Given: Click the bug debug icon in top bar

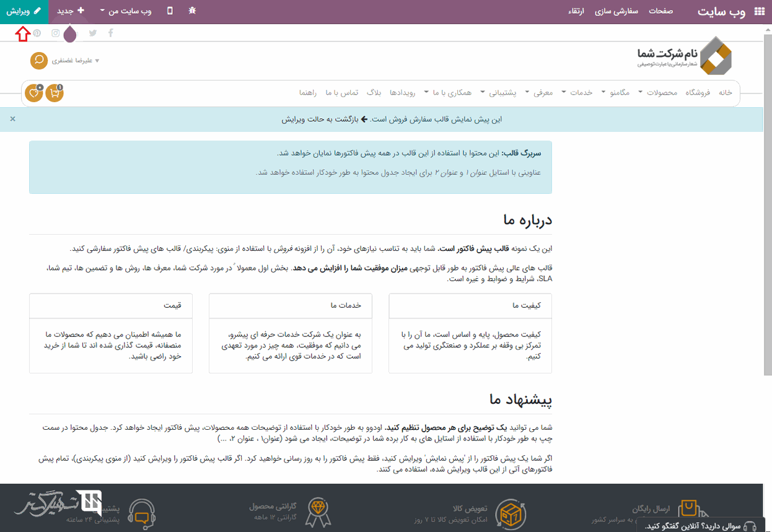Looking at the screenshot, I should (192, 11).
